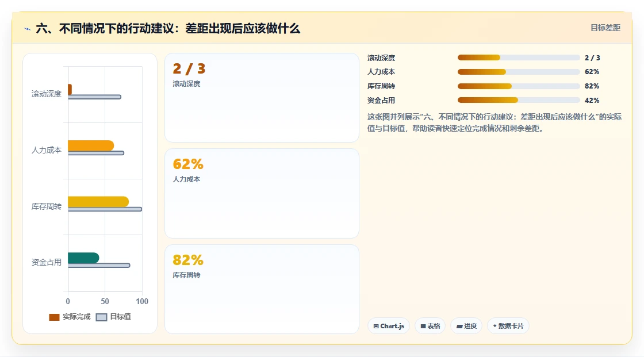Click the orange 人力成本 actual bar

[x=91, y=145]
